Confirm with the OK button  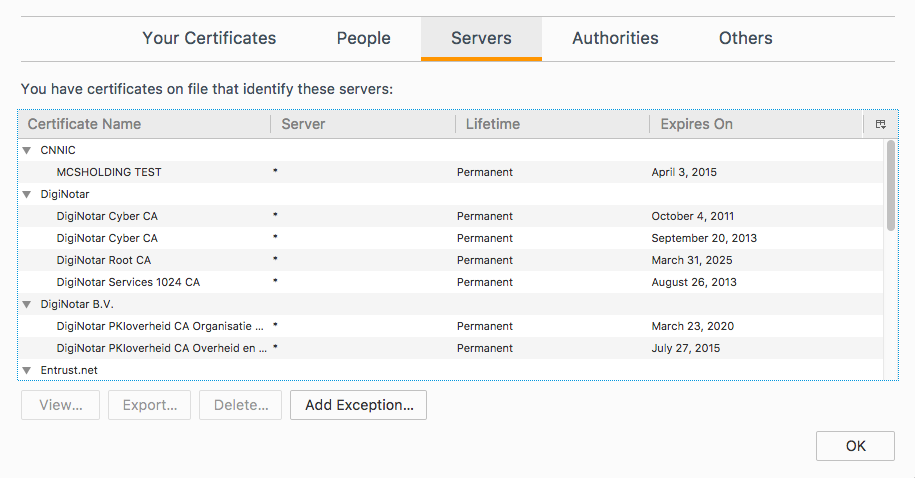click(x=855, y=446)
